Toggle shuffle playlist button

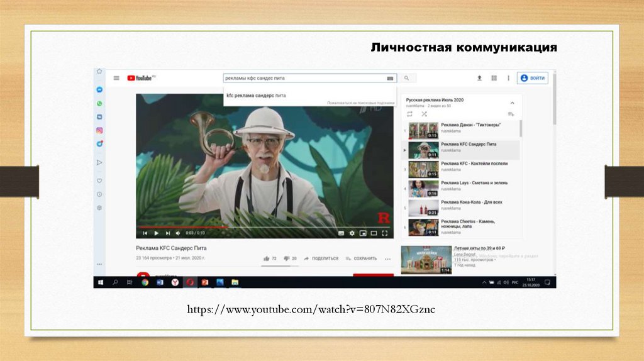coord(425,114)
